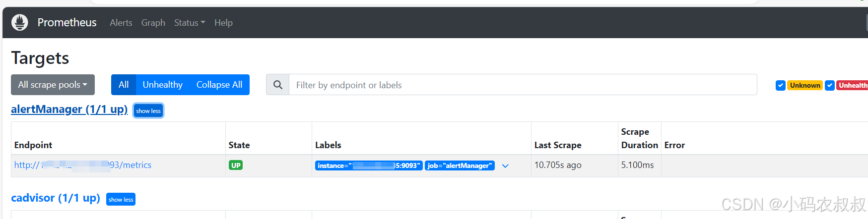The height and width of the screenshot is (219, 868).
Task: Click show less next to alertManager
Action: pos(148,110)
